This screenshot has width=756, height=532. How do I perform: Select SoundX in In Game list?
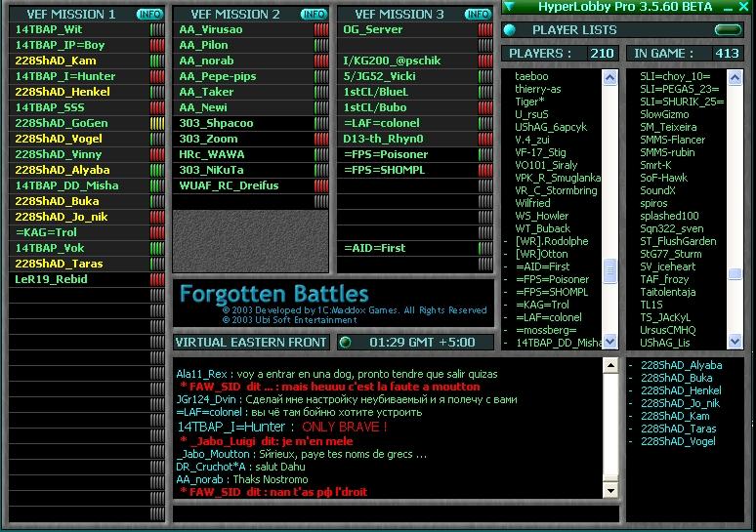tap(657, 190)
